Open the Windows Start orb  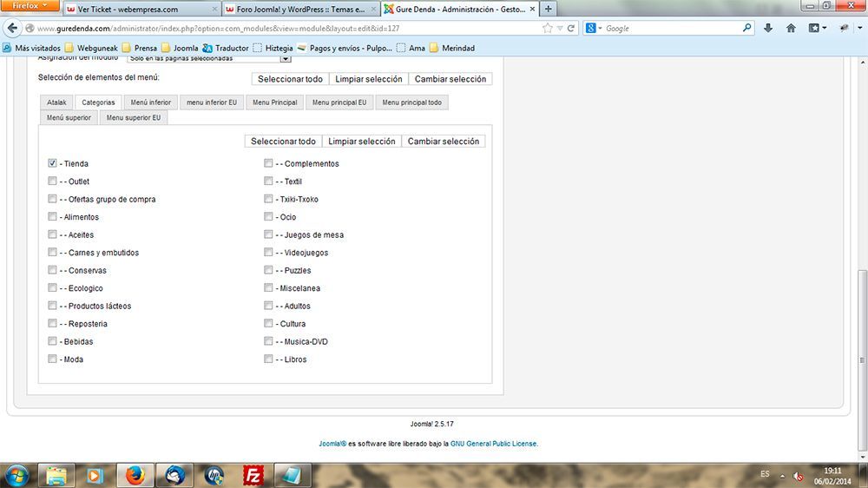click(16, 476)
